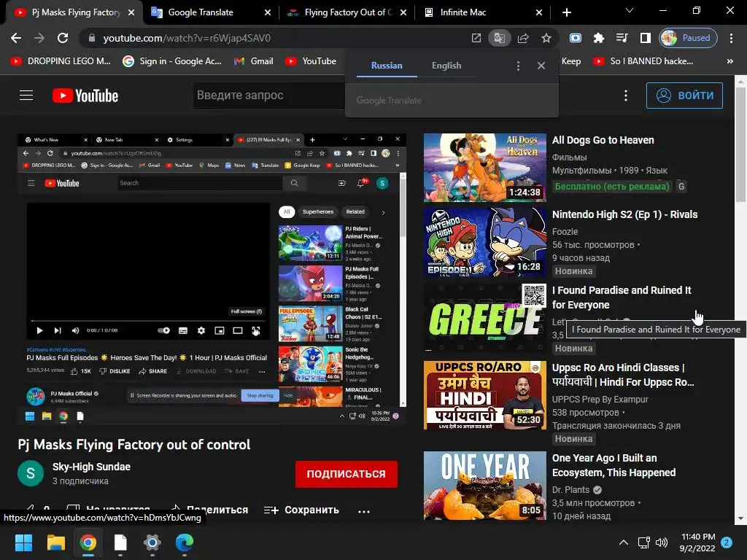Screen dimensions: 747x560
Task: Open Microsoft Edge from the taskbar
Action: coord(185,542)
